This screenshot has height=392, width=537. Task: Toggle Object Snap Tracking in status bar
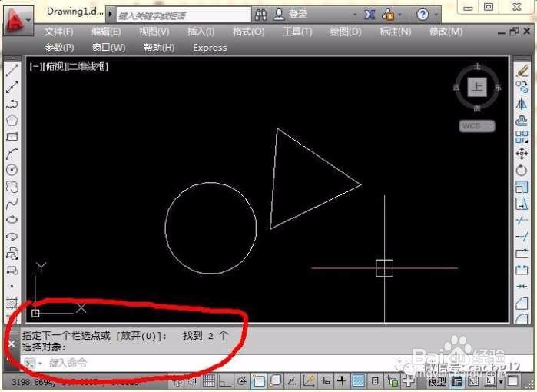(292, 380)
